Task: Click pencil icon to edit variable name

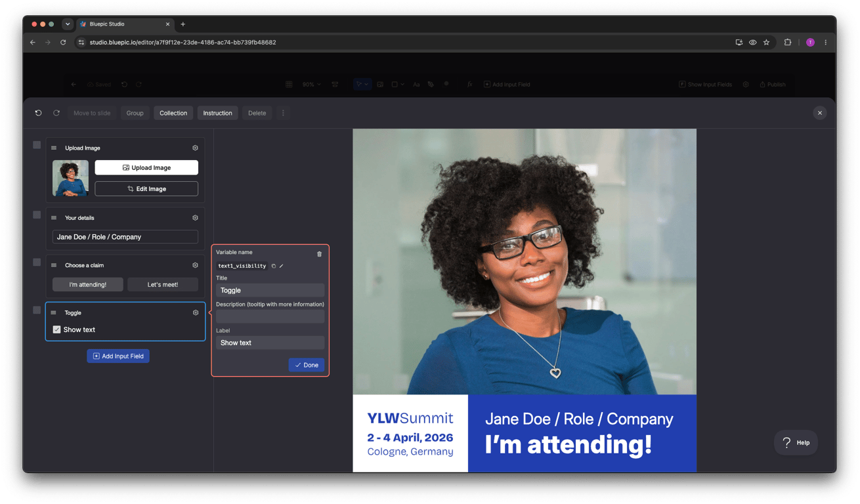Action: 282,266
